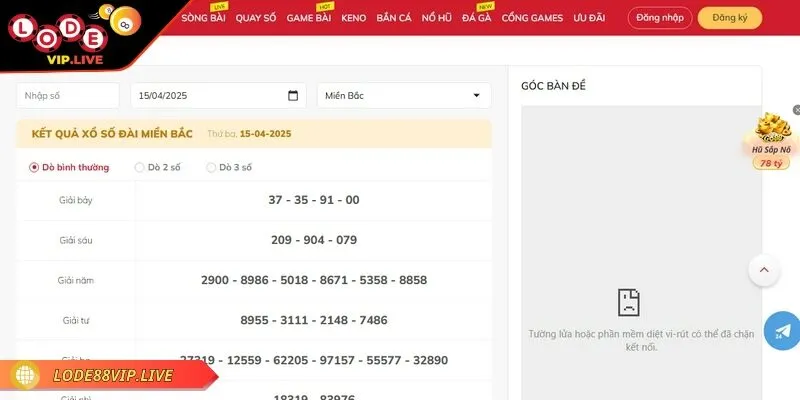
Task: Select the Dò 3 số radio option
Action: tap(211, 167)
